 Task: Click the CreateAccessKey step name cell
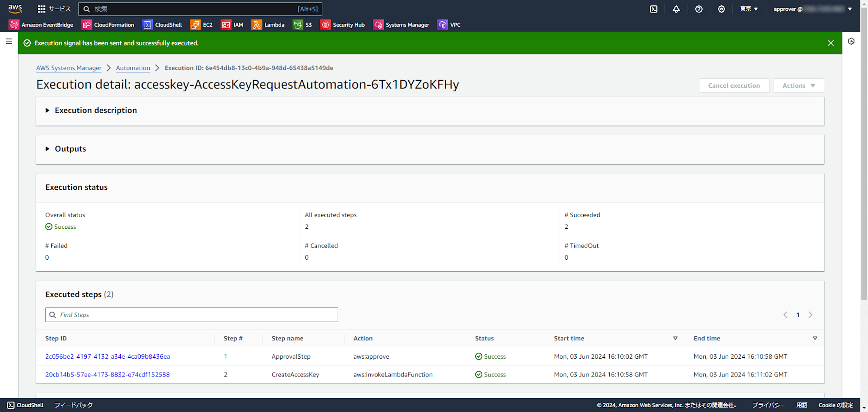(x=295, y=374)
